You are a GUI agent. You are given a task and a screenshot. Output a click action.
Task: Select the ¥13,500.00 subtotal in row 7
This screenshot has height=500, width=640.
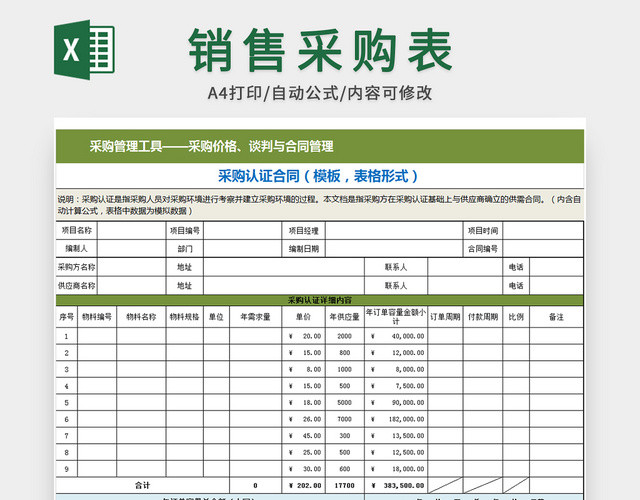[396, 436]
